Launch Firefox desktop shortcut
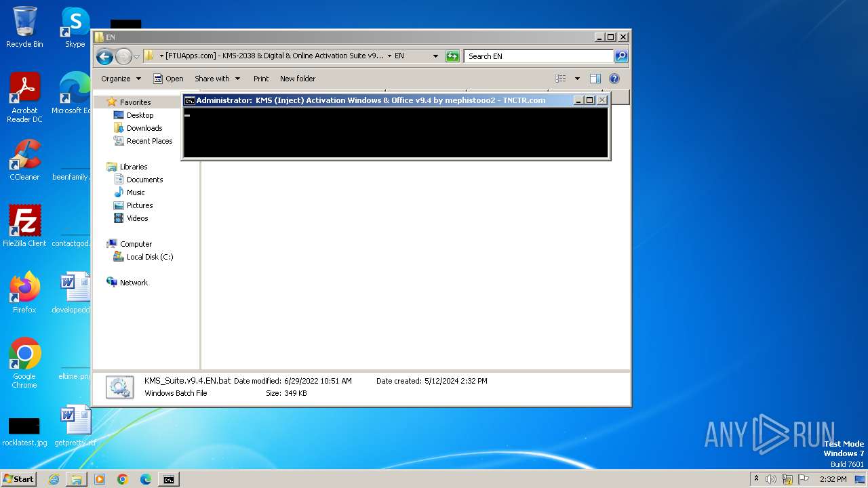868x488 pixels. click(24, 293)
